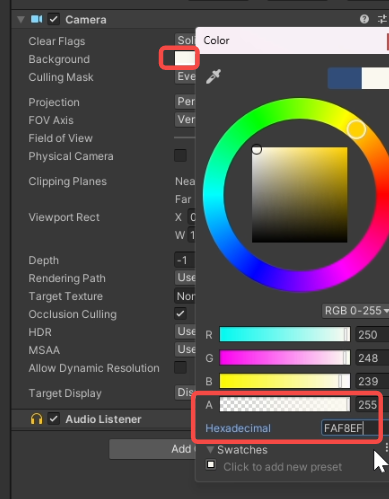This screenshot has height=499, width=389.
Task: Pick the eyedropper color sampler tool
Action: coord(213,76)
